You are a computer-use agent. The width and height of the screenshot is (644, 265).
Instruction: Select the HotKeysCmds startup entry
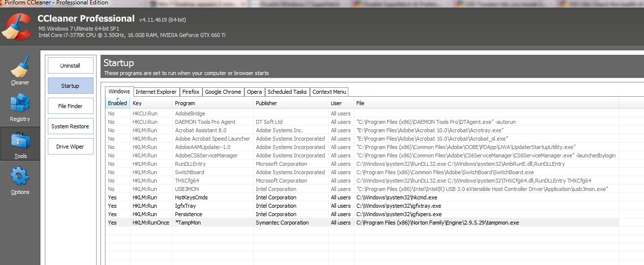pos(362,197)
